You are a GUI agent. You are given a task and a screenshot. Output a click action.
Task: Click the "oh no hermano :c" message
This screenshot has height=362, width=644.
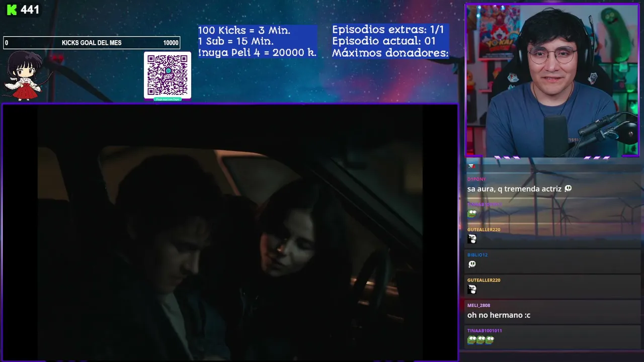(x=499, y=315)
